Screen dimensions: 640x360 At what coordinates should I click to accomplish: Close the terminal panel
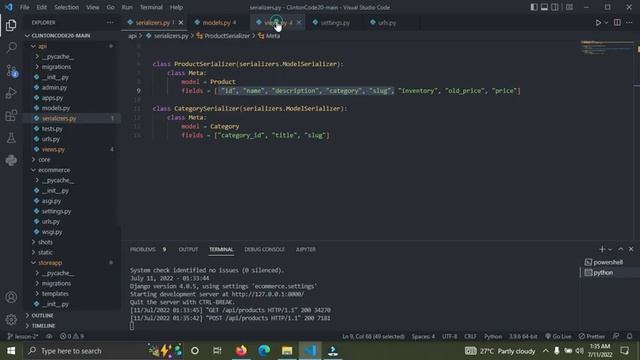(631, 249)
